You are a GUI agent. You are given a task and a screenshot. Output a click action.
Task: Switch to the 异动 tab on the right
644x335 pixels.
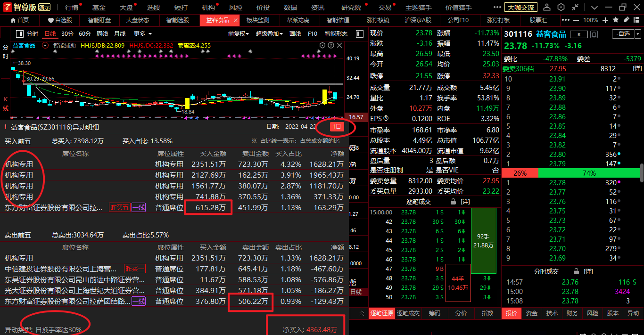633,313
